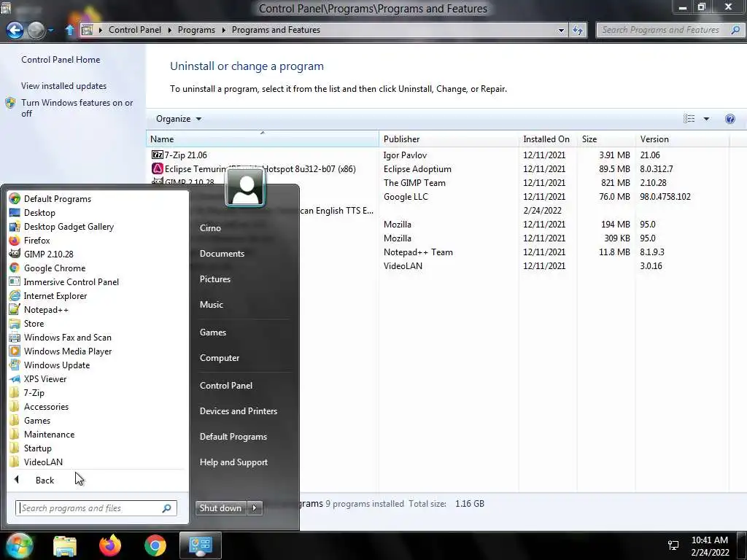Open Games in Start menu right pane
The image size is (747, 560).
pos(212,332)
